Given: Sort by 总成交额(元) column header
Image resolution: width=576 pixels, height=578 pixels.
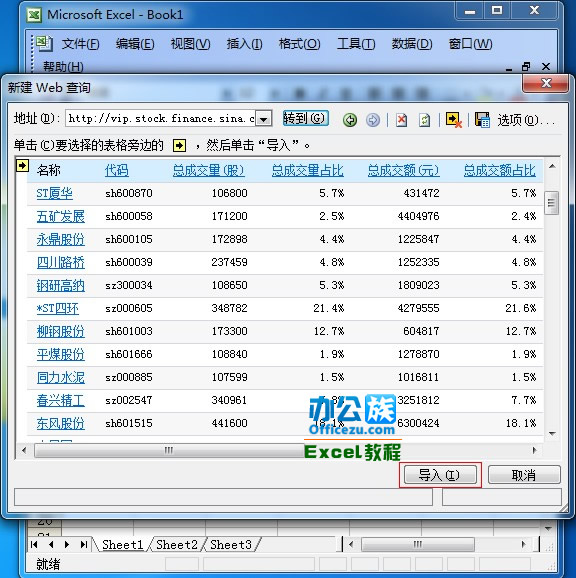Looking at the screenshot, I should 404,170.
